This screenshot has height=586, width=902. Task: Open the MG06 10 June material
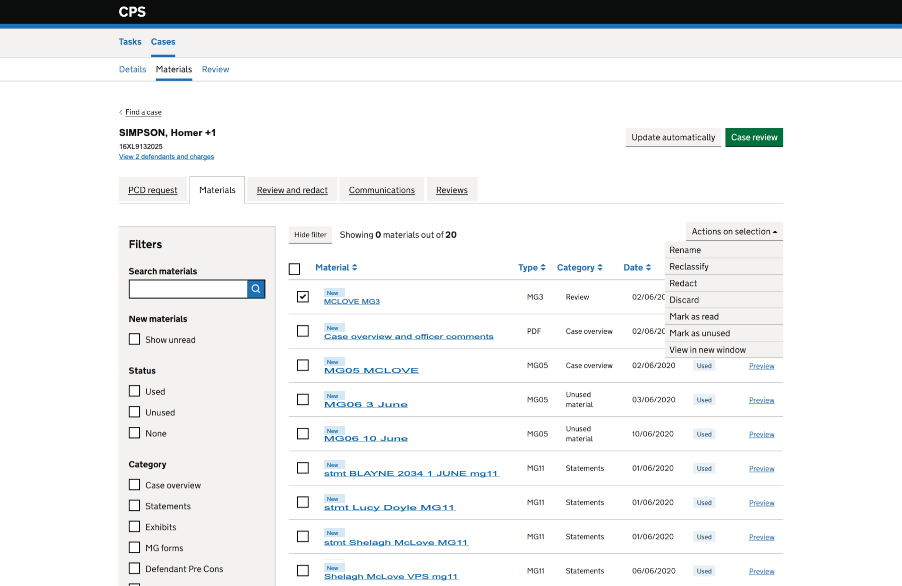coord(365,438)
